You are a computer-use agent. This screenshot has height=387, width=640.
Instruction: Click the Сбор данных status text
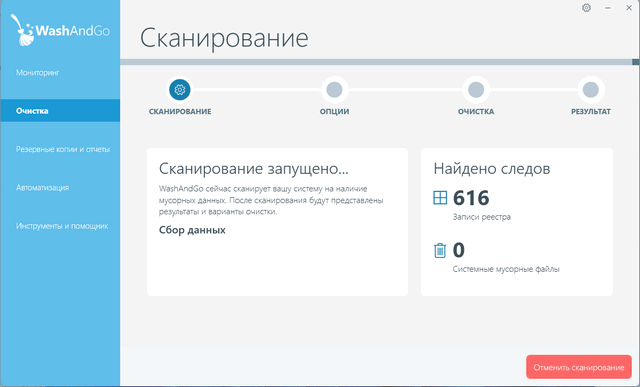[x=192, y=230]
